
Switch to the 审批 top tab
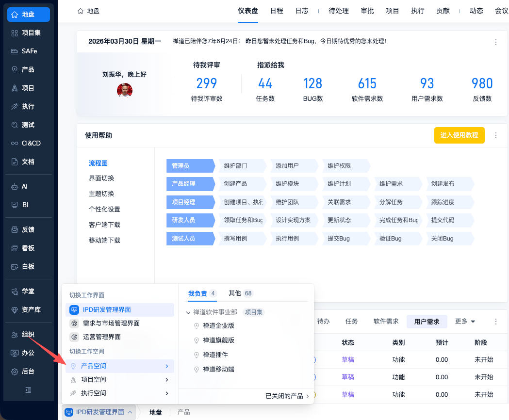click(367, 11)
